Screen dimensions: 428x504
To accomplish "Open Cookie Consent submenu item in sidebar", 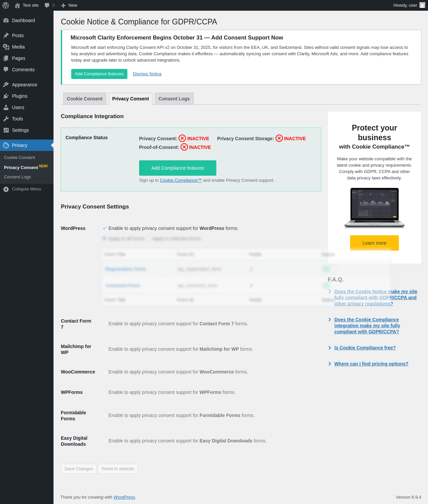I will (x=19, y=158).
